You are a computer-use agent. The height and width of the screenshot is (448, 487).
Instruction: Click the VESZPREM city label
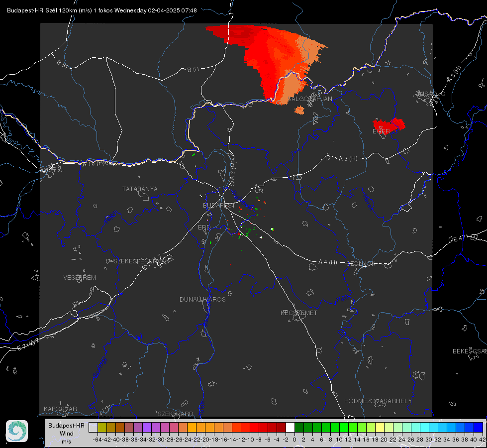pyautogui.click(x=80, y=278)
